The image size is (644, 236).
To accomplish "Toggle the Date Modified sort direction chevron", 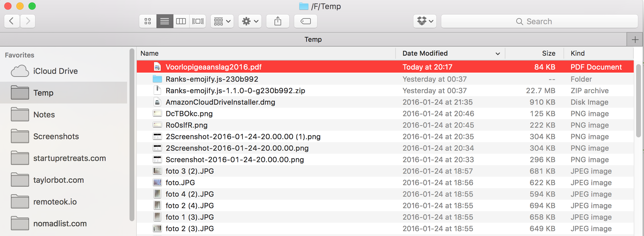I will [498, 54].
